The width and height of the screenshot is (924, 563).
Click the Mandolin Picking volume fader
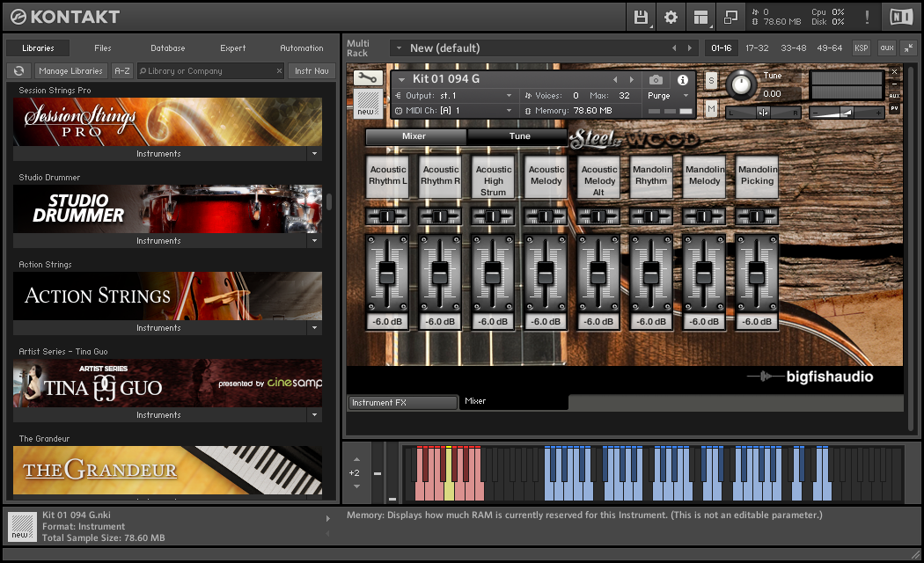(757, 274)
